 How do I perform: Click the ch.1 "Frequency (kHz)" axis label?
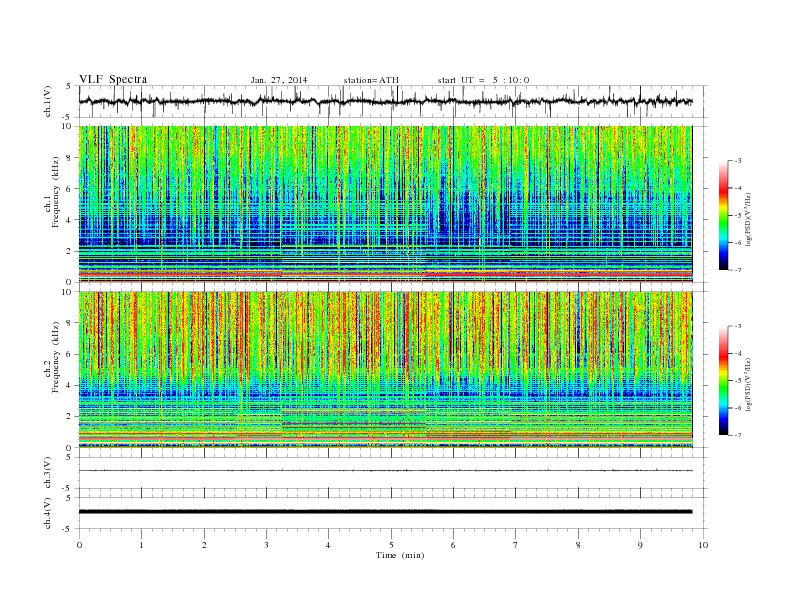[56, 192]
